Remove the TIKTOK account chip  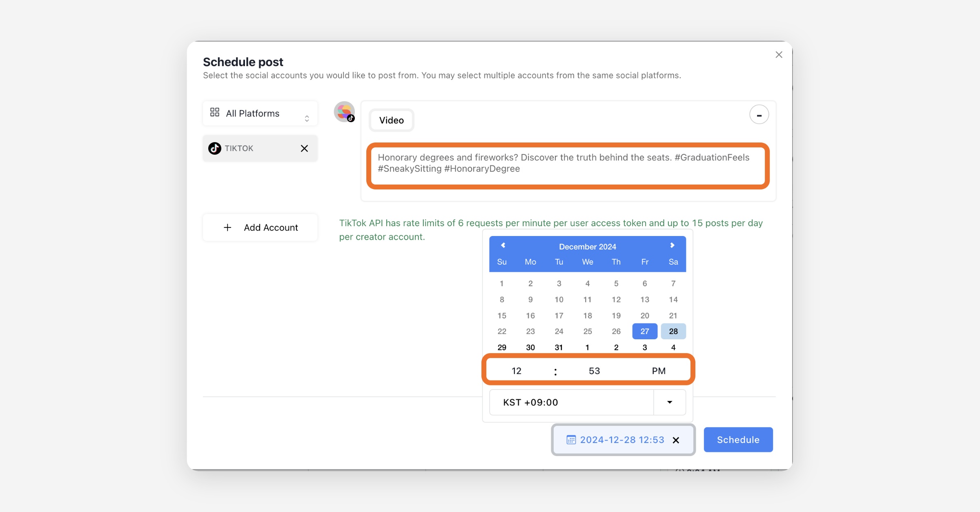[304, 148]
